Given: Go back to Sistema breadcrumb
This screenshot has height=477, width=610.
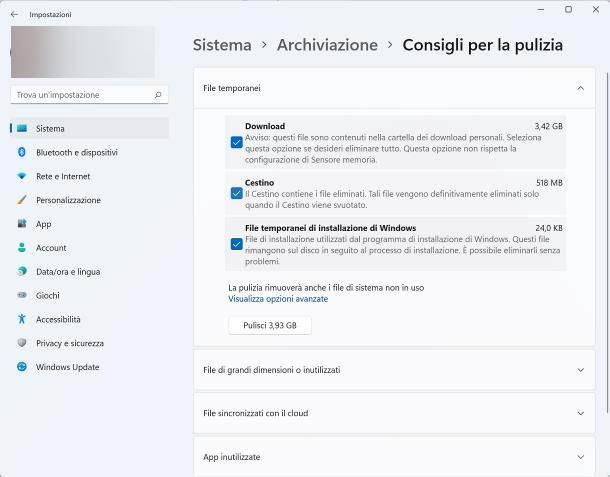Looking at the screenshot, I should (222, 45).
